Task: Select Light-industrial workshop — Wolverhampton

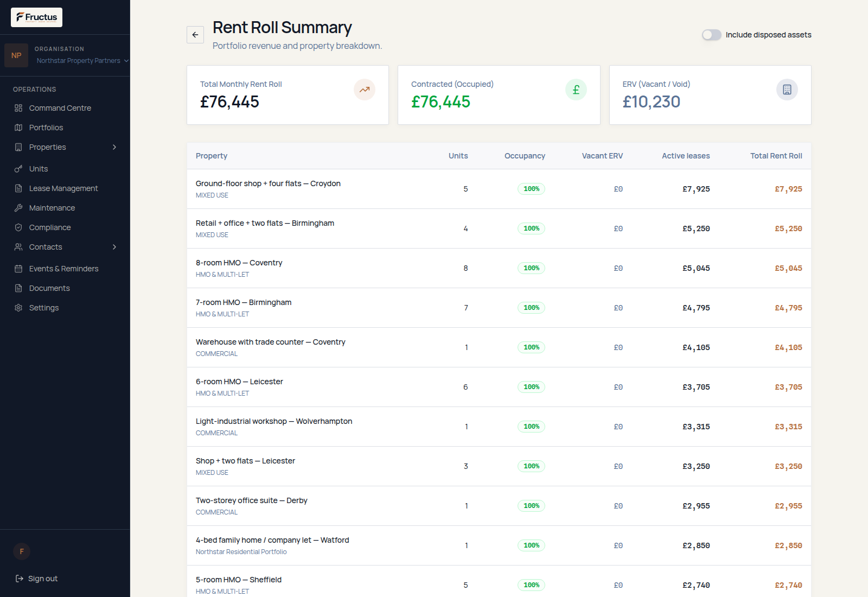Action: 274,421
